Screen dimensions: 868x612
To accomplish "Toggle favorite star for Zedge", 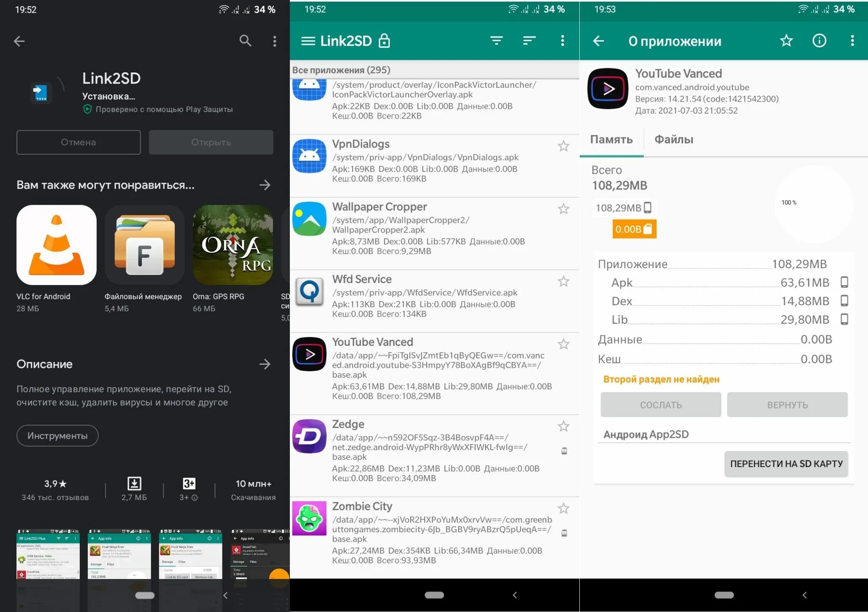I will coord(563,426).
